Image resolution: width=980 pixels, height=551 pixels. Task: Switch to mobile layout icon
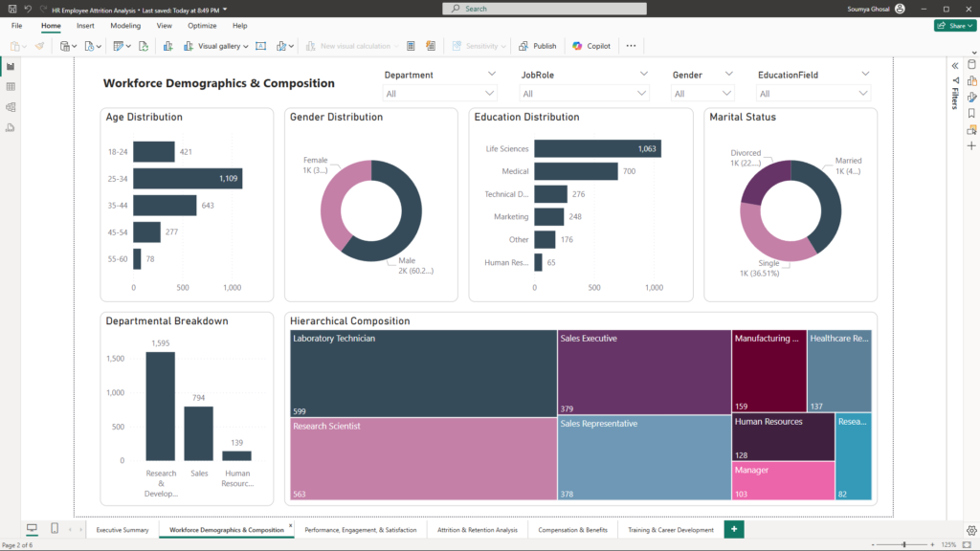pos(55,529)
